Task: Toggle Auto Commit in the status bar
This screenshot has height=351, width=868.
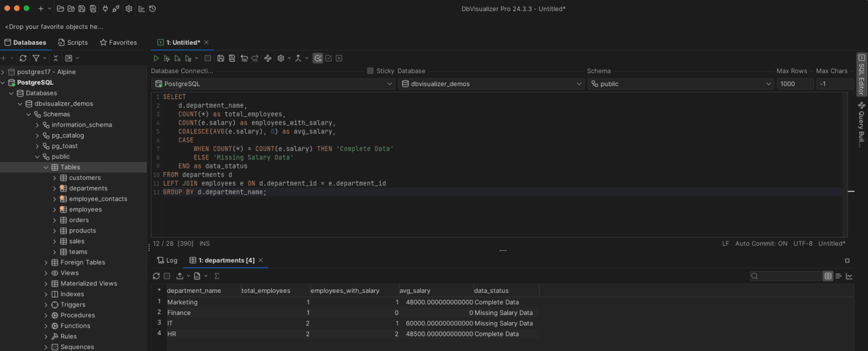Action: coord(761,243)
